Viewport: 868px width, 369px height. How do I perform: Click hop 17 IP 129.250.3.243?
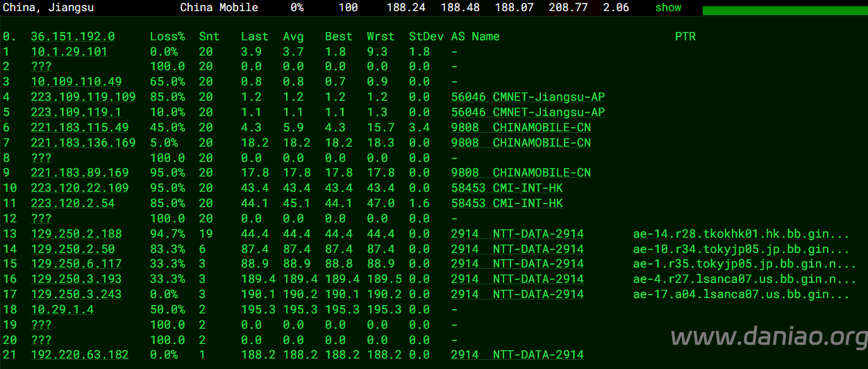(76, 294)
